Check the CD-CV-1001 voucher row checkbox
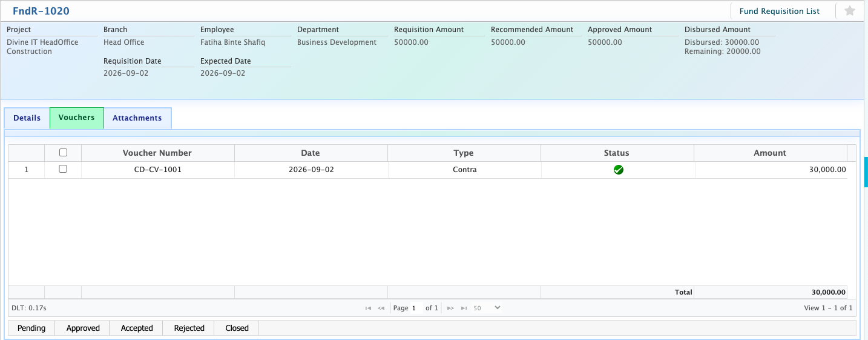The height and width of the screenshot is (340, 868). click(63, 169)
